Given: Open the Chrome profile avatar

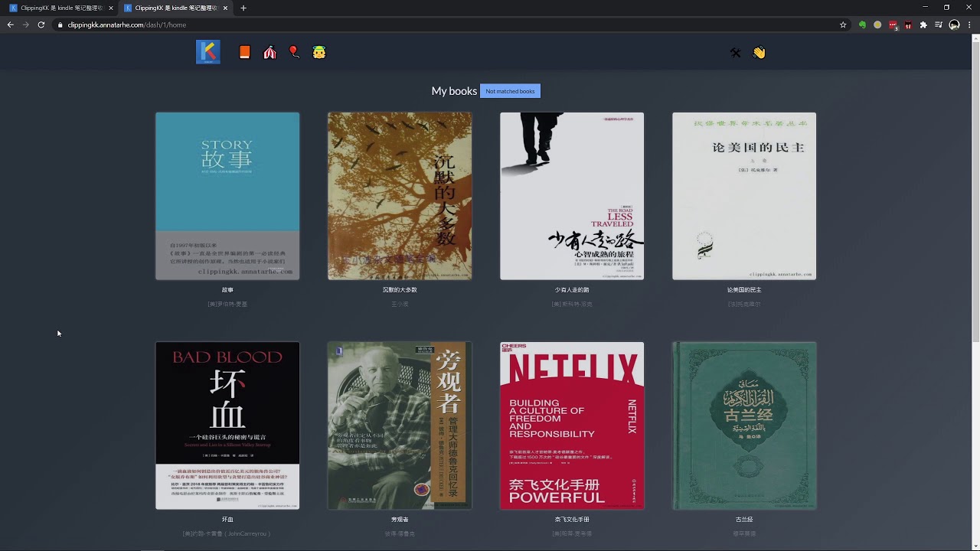Looking at the screenshot, I should pyautogui.click(x=954, y=24).
